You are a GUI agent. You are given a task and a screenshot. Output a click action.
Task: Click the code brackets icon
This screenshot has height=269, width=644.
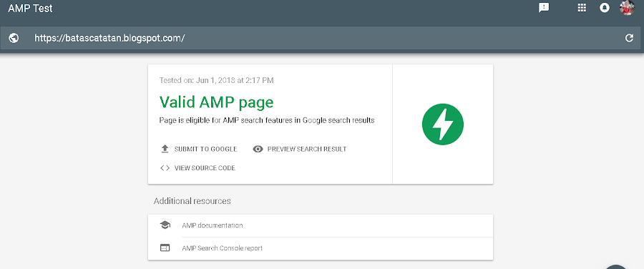coord(165,168)
